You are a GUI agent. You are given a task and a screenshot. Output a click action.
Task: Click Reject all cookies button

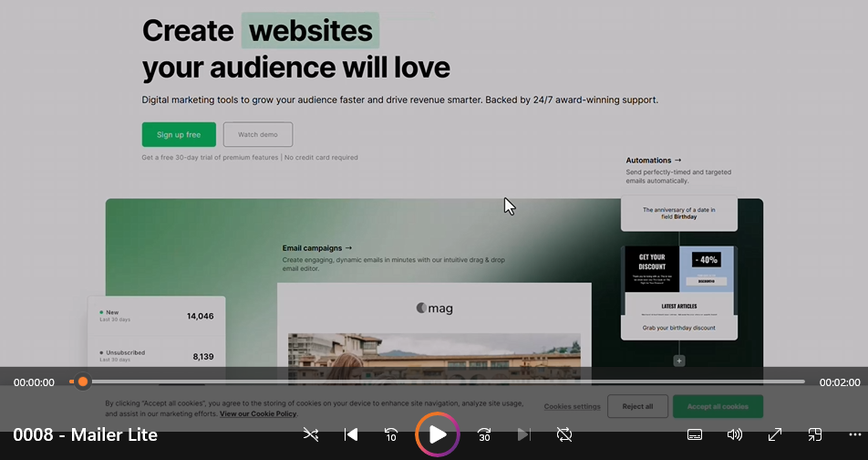pyautogui.click(x=637, y=407)
